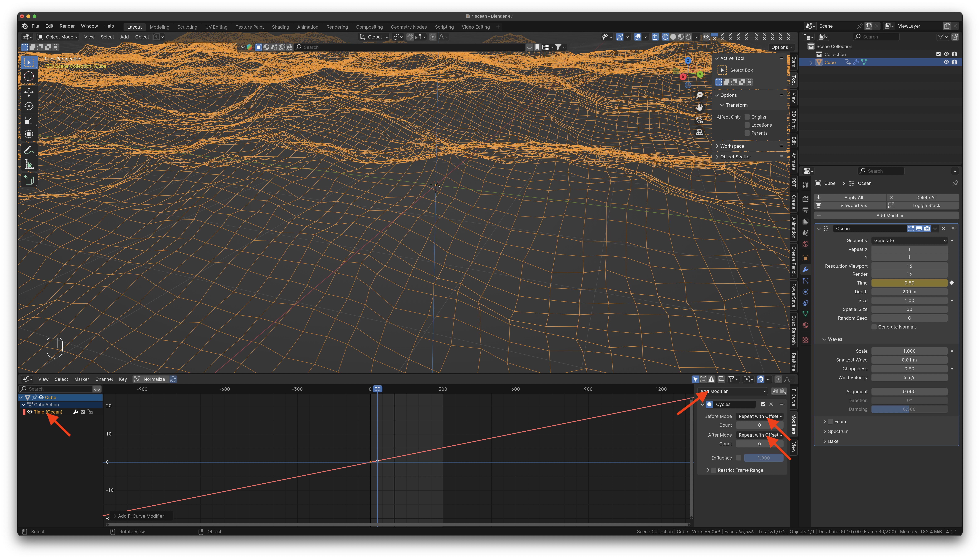Screen dimensions: 980x559
Task: Toggle visibility eye of Time (Ocean) curve
Action: (x=30, y=412)
